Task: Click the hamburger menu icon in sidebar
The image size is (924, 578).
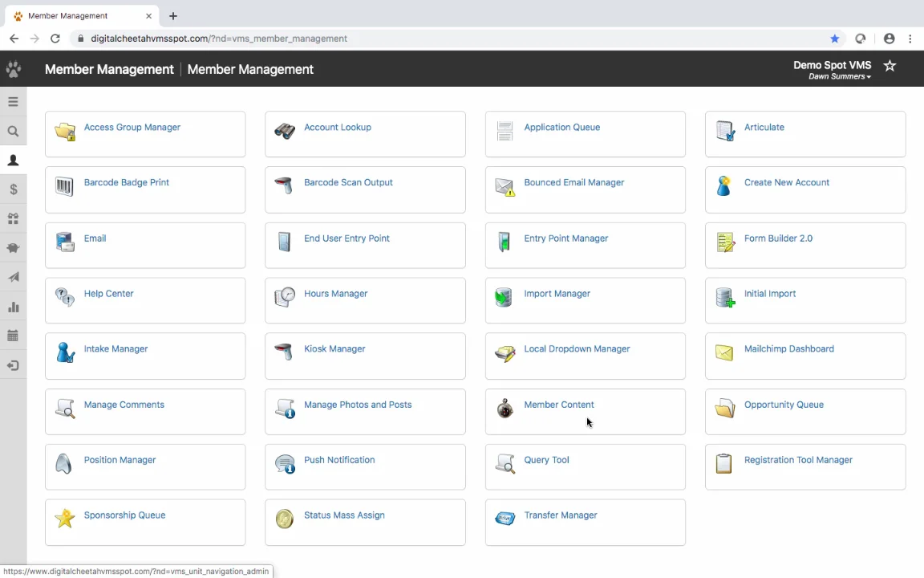Action: pyautogui.click(x=13, y=102)
